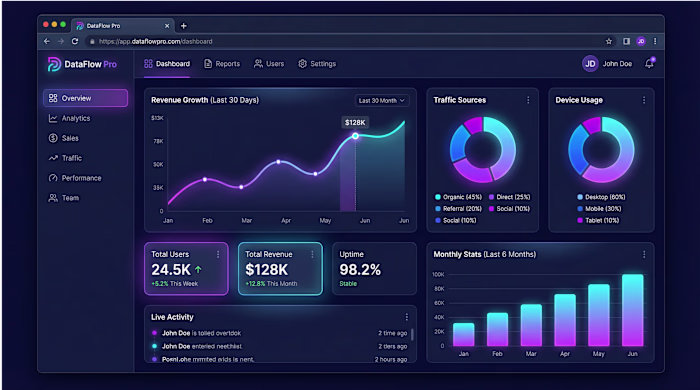Click the Revenue Growth chart title

tap(205, 100)
